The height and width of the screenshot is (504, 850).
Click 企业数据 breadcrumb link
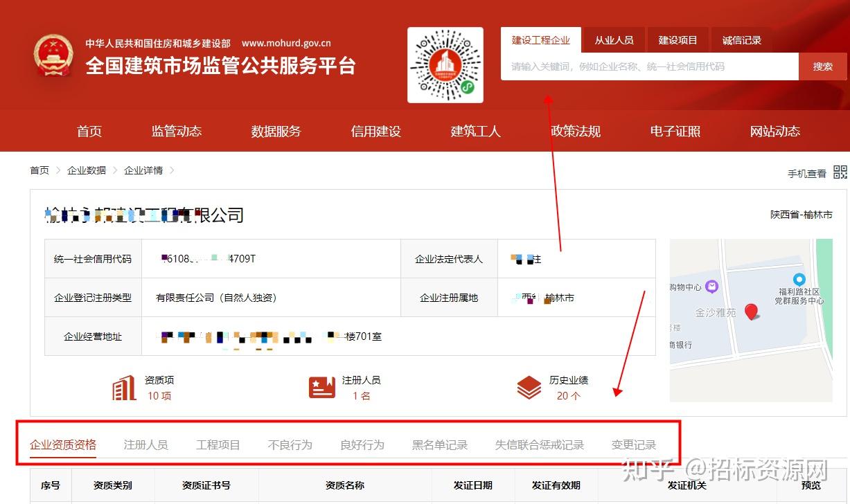(87, 170)
